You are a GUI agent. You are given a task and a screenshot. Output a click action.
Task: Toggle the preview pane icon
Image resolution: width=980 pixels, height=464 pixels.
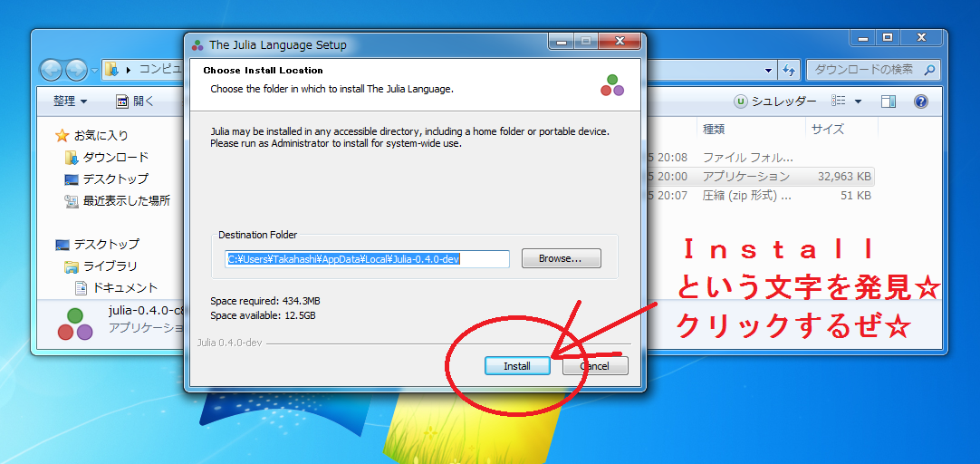click(889, 101)
